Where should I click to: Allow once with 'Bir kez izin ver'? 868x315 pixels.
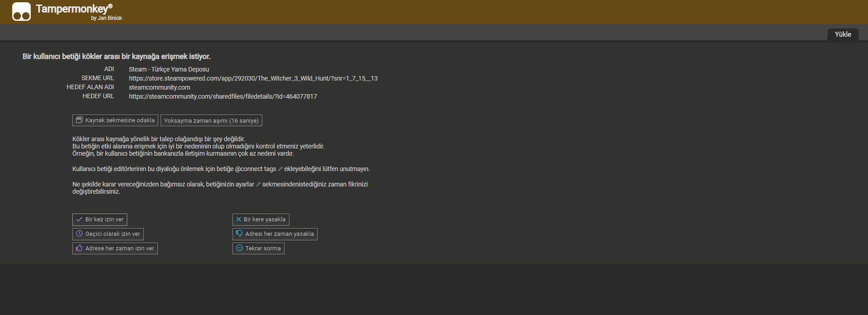tap(100, 220)
